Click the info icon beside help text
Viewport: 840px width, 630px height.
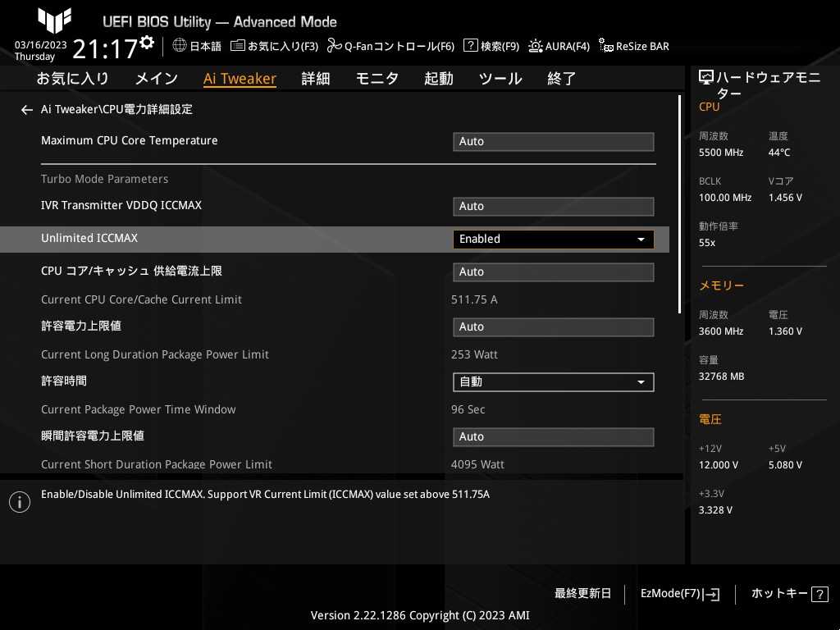(x=20, y=502)
